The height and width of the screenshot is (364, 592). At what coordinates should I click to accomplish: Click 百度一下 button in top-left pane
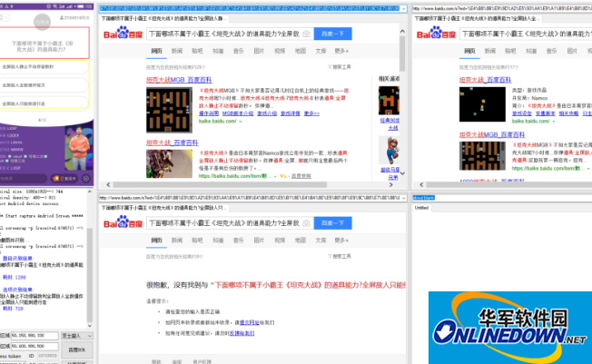[332, 34]
